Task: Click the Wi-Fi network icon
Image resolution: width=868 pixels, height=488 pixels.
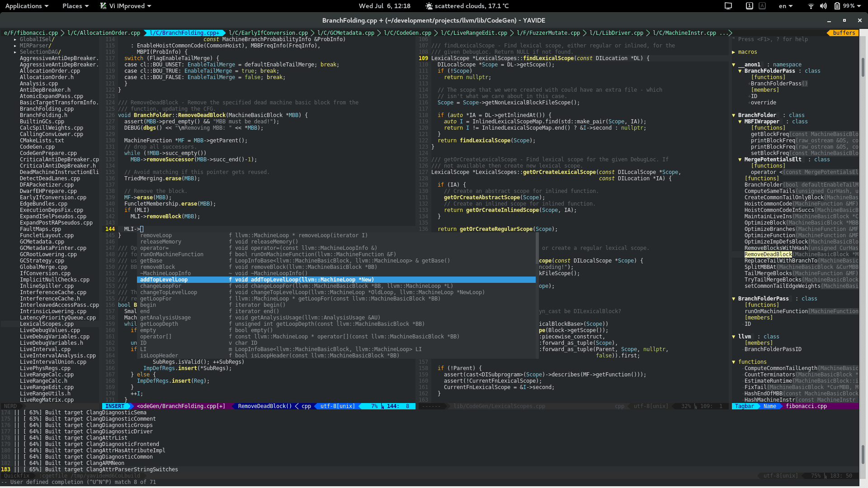Action: pyautogui.click(x=811, y=6)
